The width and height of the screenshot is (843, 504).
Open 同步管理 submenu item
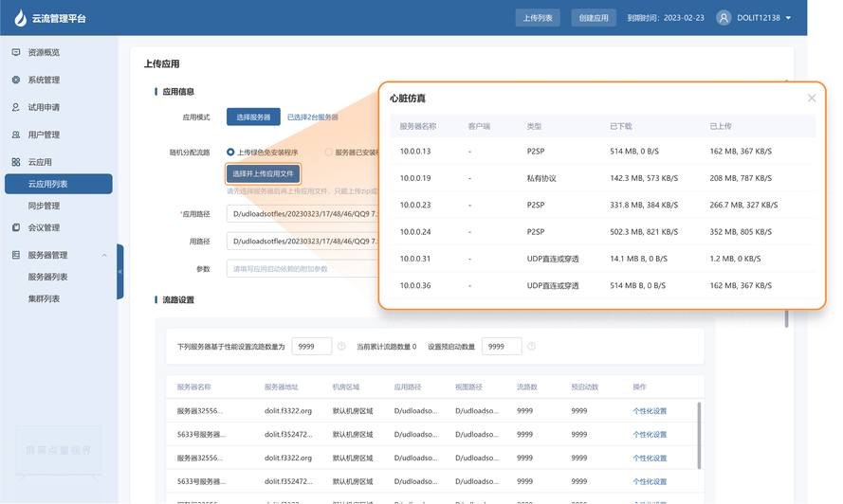(x=44, y=206)
